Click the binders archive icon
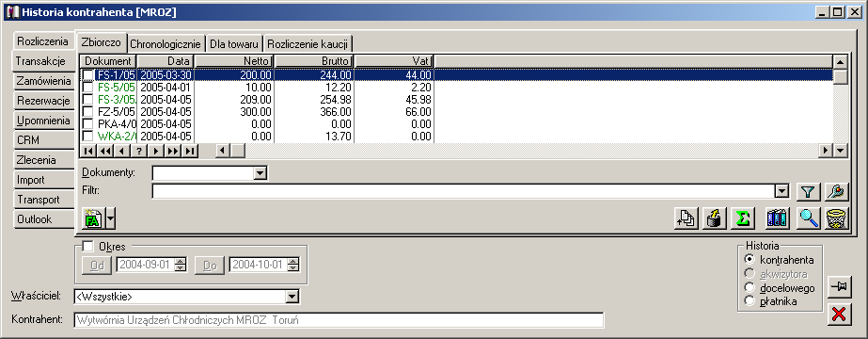Viewport: 868px width, 339px height. tap(778, 218)
